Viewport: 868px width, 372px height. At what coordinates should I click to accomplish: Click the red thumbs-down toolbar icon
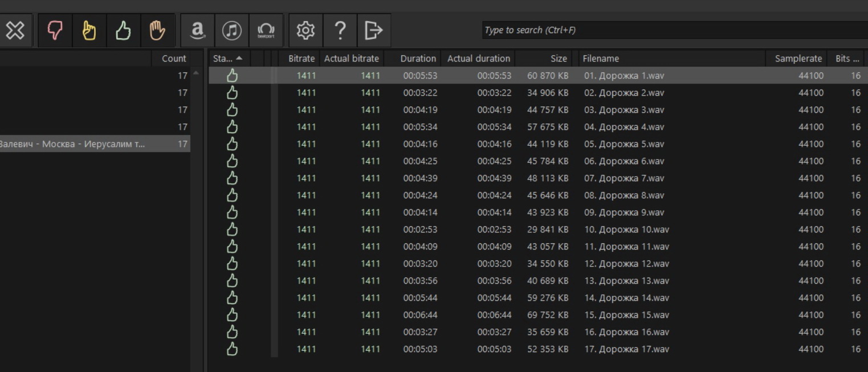pyautogui.click(x=55, y=30)
